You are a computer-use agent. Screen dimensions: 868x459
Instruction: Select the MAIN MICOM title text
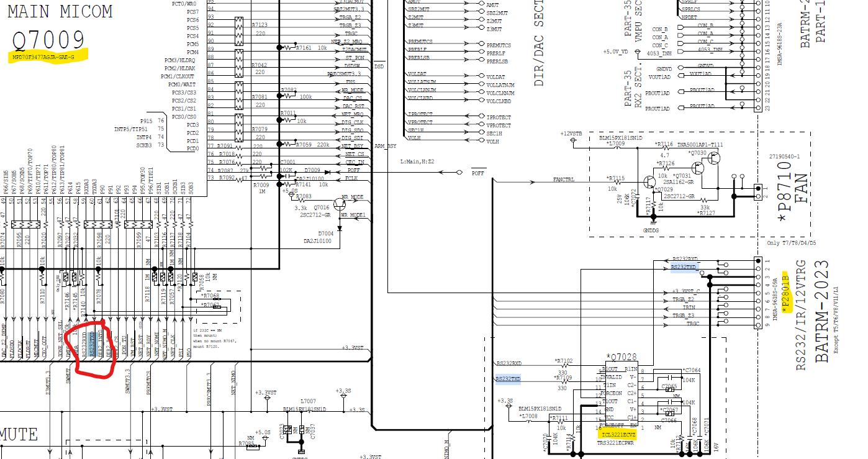(x=60, y=11)
